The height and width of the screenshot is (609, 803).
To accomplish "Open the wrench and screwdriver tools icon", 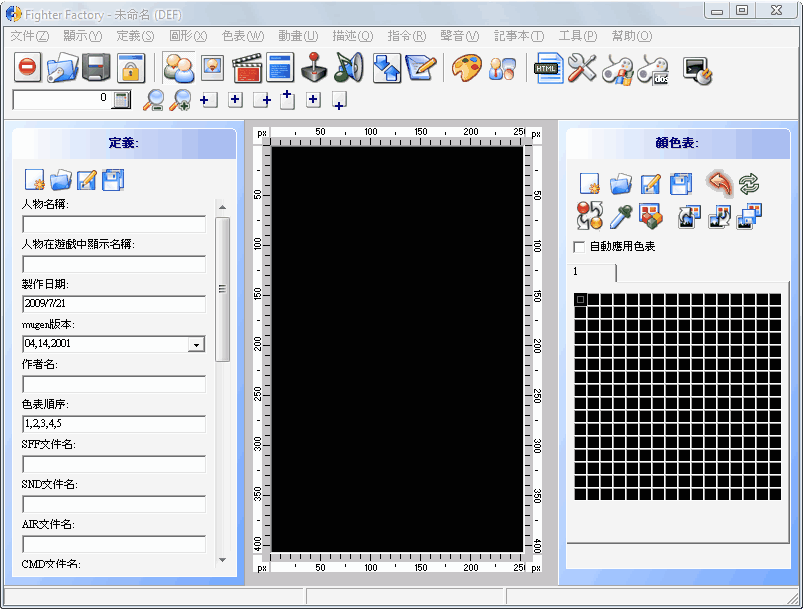I will (582, 68).
